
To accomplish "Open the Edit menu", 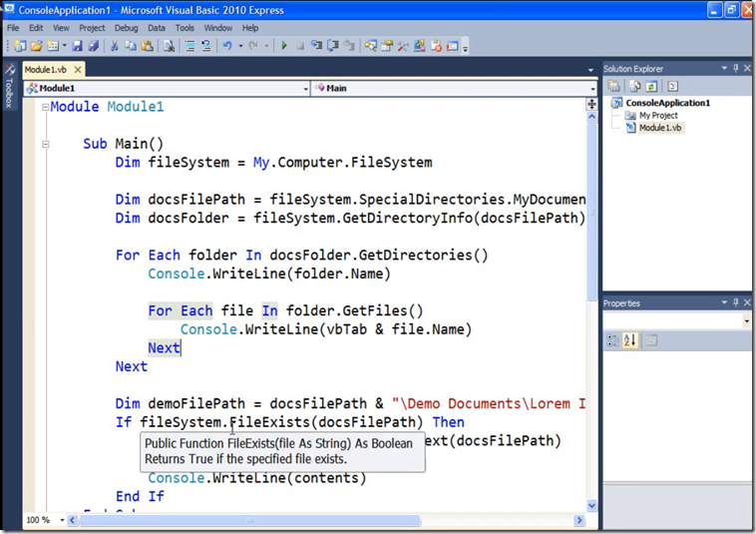I will click(36, 28).
